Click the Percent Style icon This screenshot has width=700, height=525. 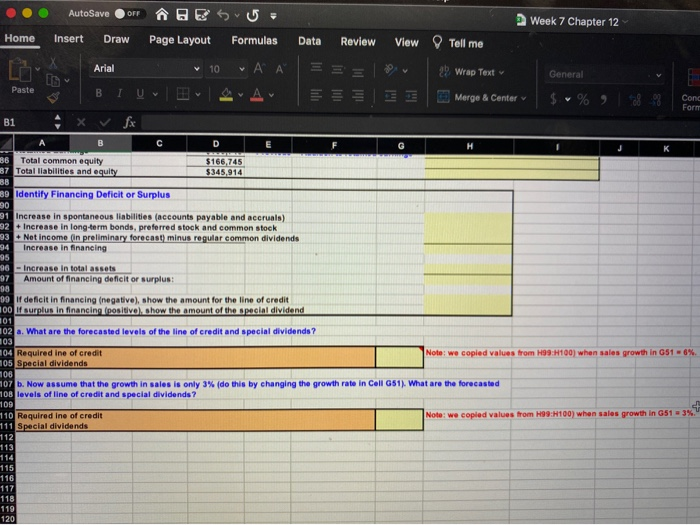pos(583,99)
